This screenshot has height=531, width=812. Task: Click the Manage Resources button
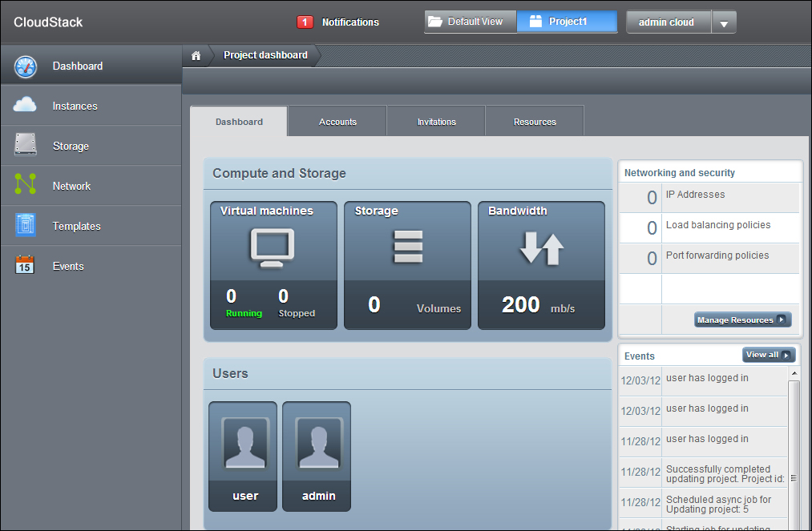tap(742, 320)
